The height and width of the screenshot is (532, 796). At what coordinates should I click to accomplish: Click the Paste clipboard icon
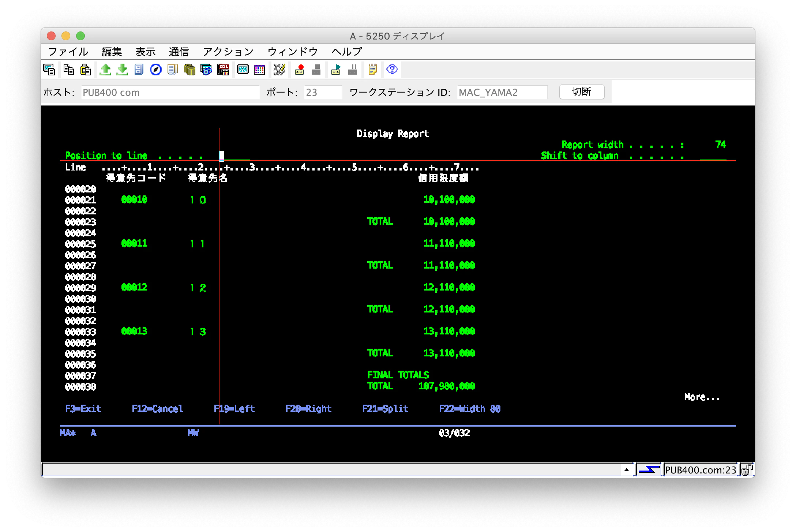(86, 70)
